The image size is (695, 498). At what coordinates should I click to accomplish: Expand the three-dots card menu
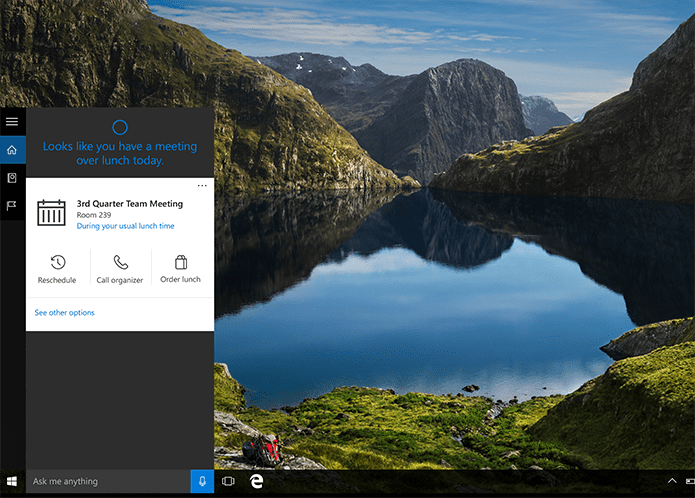202,186
